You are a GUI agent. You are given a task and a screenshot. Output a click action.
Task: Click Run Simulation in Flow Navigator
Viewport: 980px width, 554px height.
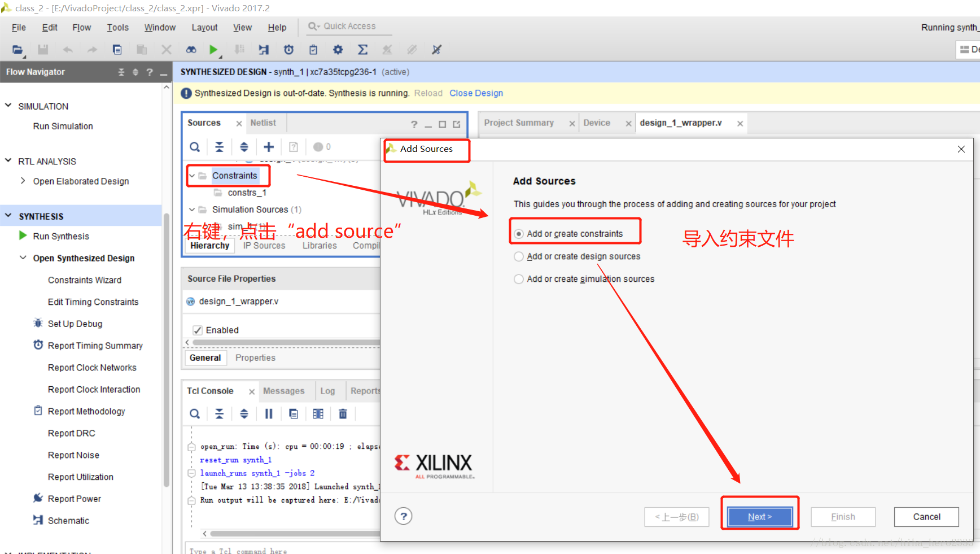click(x=63, y=126)
